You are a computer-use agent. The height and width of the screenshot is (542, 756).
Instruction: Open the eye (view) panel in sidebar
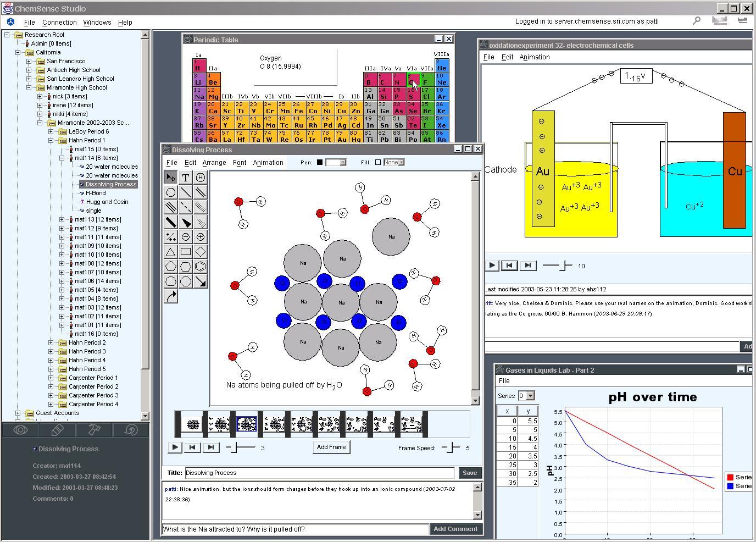point(20,430)
